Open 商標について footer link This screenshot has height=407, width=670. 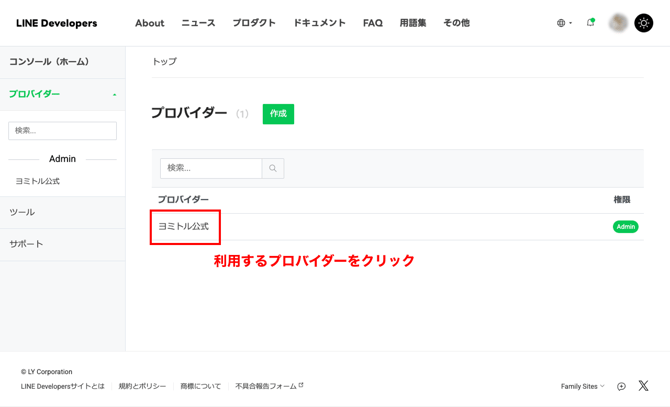coord(200,386)
